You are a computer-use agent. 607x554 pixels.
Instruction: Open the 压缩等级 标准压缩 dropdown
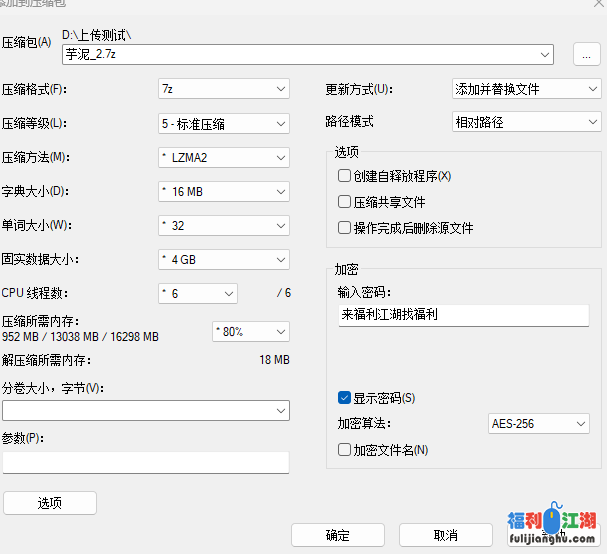coord(280,124)
